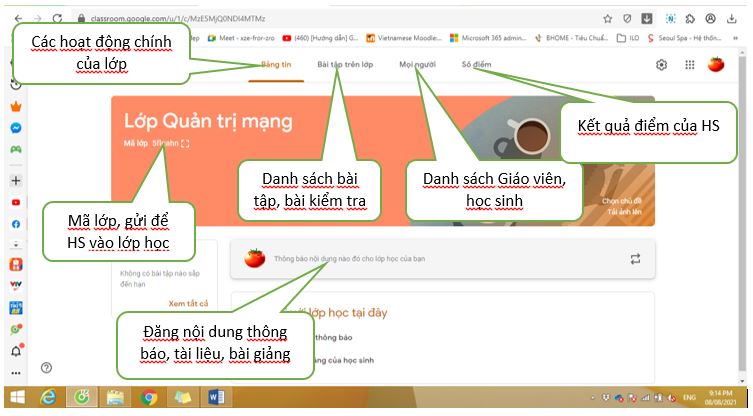Click the plus icon in the browser sidebar
753x416 pixels.
point(16,181)
